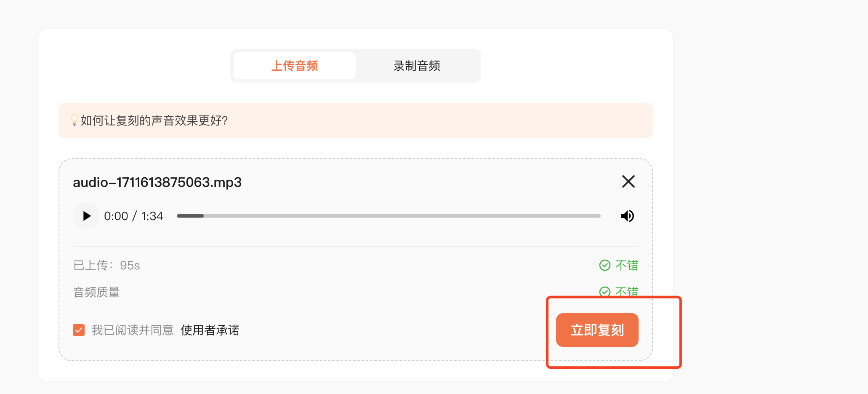
Task: Seek to middle of audio progress bar
Action: (389, 216)
